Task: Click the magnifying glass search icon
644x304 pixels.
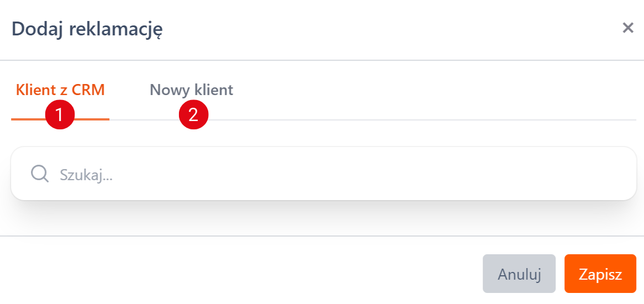Action: 40,174
